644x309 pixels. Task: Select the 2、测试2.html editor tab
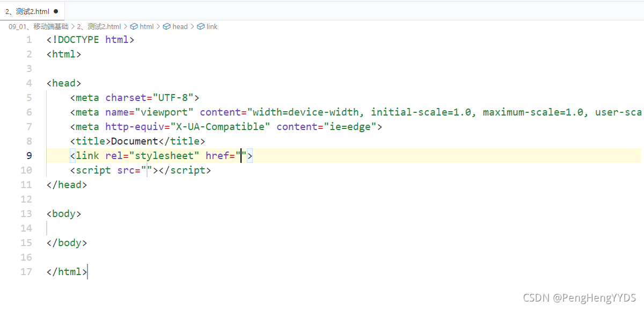click(x=32, y=11)
